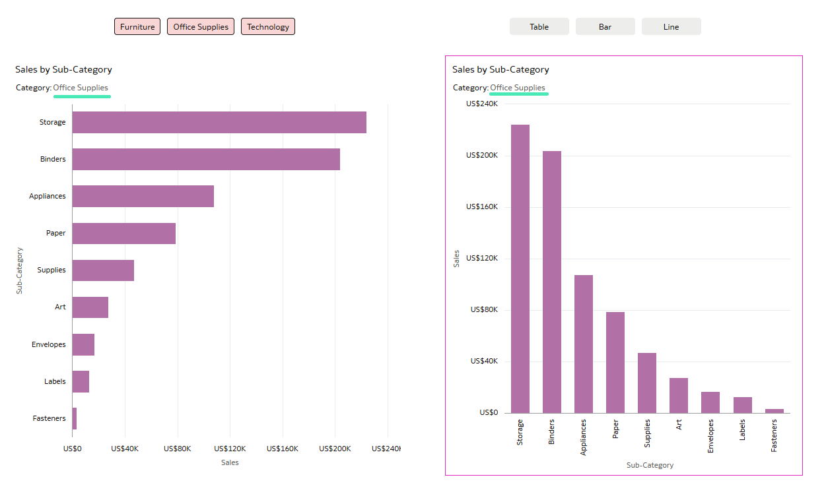This screenshot has height=504, width=826.
Task: Choose the vertical Appliances column
Action: [584, 344]
